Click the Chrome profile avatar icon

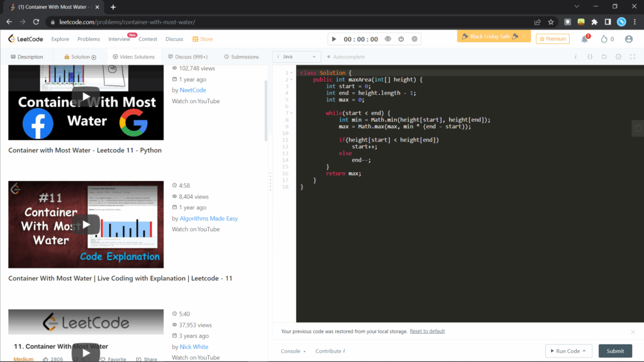click(621, 22)
